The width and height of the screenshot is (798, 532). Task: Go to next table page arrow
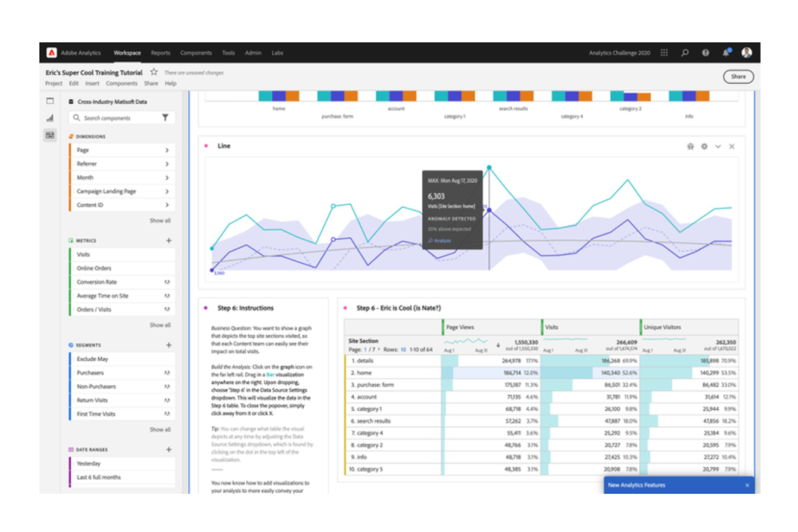click(x=379, y=350)
